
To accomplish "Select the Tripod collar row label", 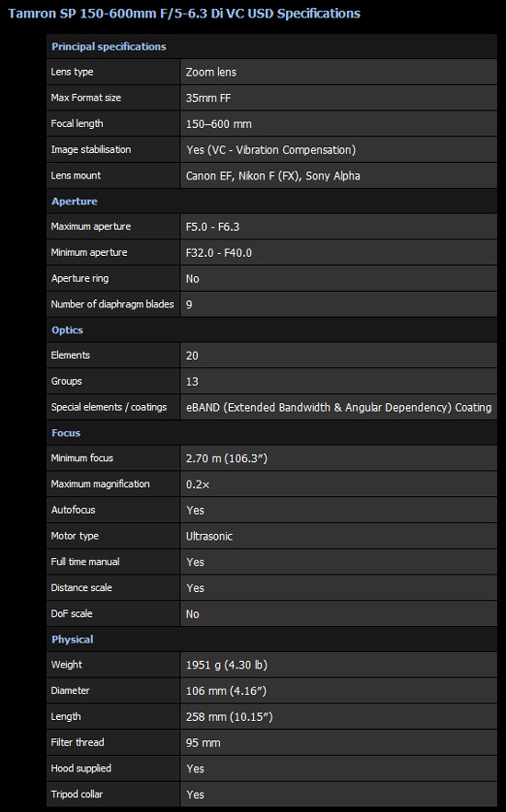I will point(77,795).
